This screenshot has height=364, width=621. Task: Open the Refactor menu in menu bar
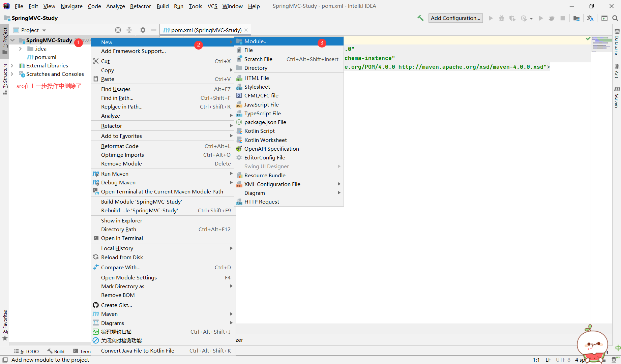pos(141,6)
